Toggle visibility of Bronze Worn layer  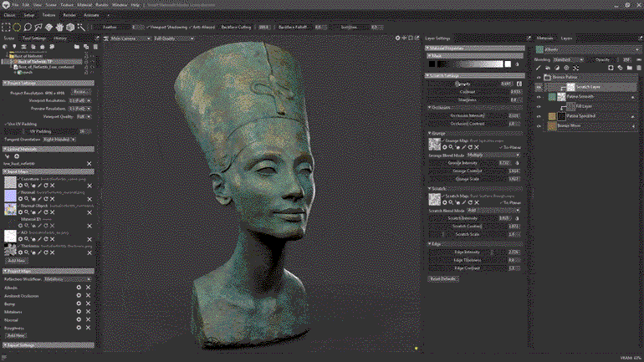[539, 125]
